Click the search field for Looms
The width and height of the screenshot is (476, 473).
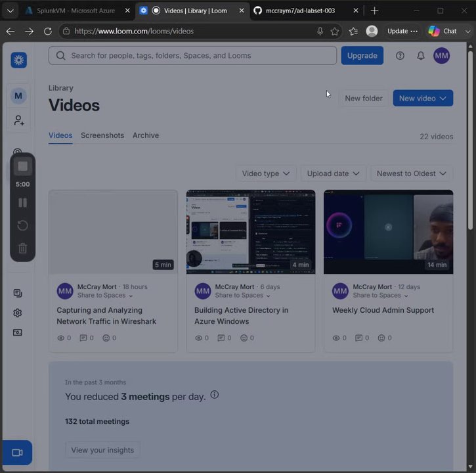tap(192, 56)
